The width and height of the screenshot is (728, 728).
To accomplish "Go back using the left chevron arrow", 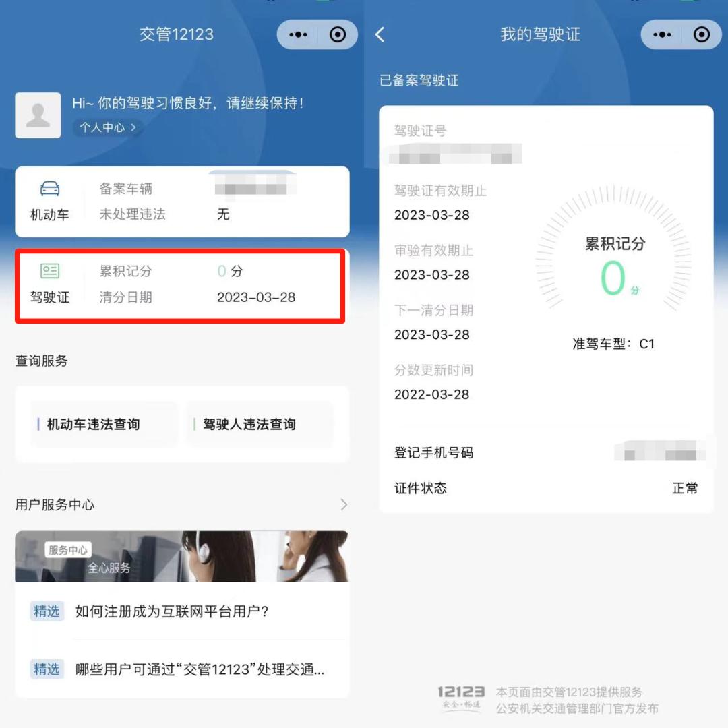I will coord(380,34).
